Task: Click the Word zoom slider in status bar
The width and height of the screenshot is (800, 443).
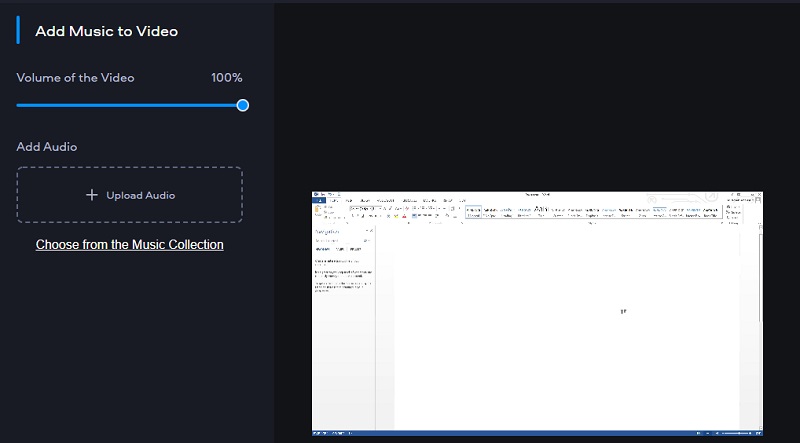Action: click(738, 434)
